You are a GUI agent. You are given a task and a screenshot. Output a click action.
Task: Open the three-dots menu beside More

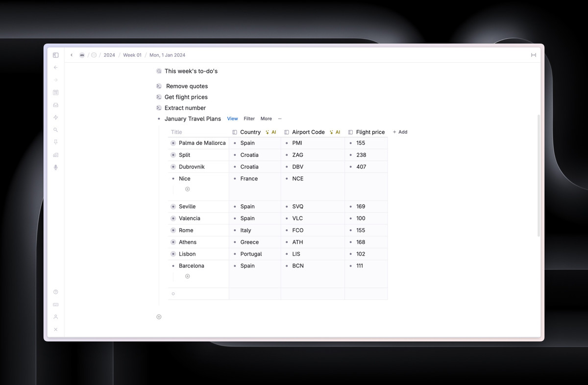pos(280,119)
